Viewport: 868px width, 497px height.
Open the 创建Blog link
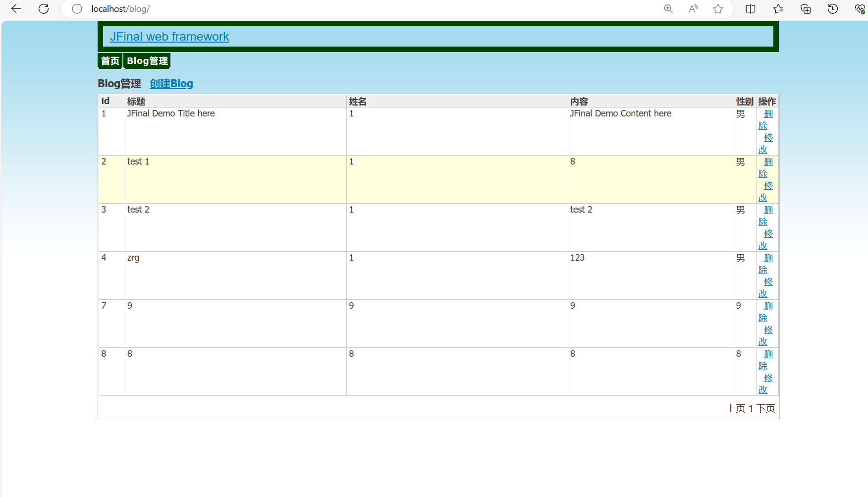pos(171,84)
